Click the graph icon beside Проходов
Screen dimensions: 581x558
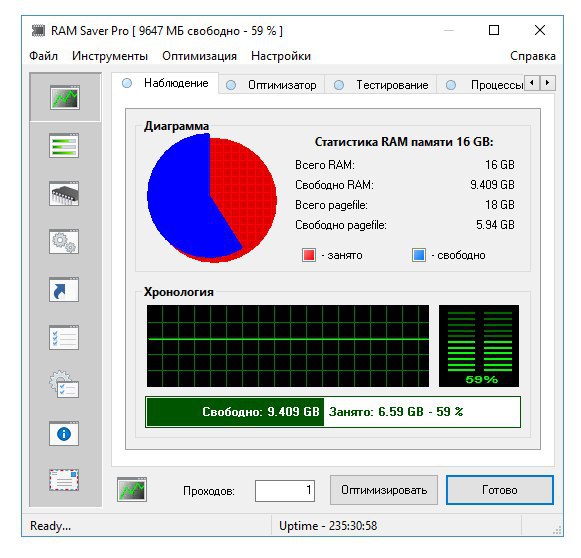tap(132, 489)
